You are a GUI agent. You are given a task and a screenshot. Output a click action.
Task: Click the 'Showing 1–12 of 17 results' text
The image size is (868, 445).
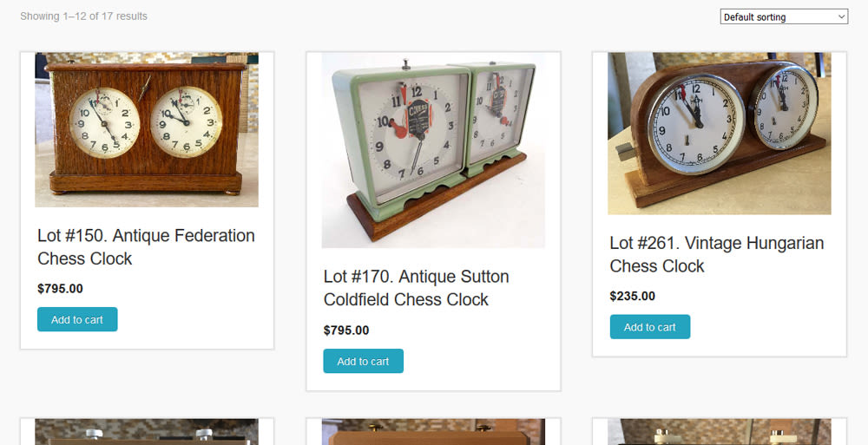tap(83, 16)
